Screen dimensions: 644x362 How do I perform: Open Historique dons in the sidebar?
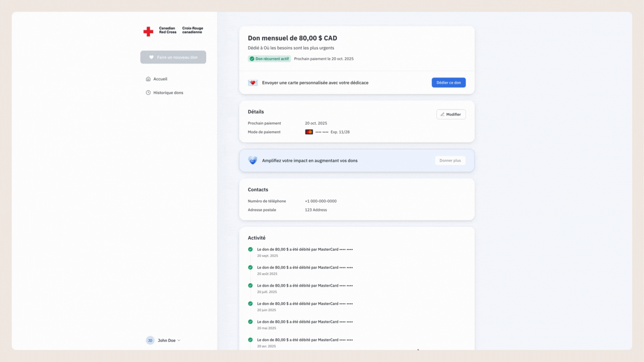pos(164,93)
